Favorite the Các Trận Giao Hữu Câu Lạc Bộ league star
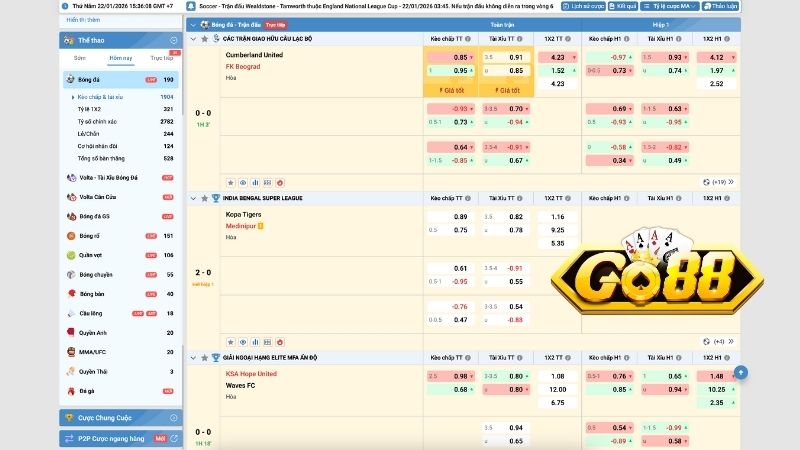800x450 pixels. pos(205,39)
